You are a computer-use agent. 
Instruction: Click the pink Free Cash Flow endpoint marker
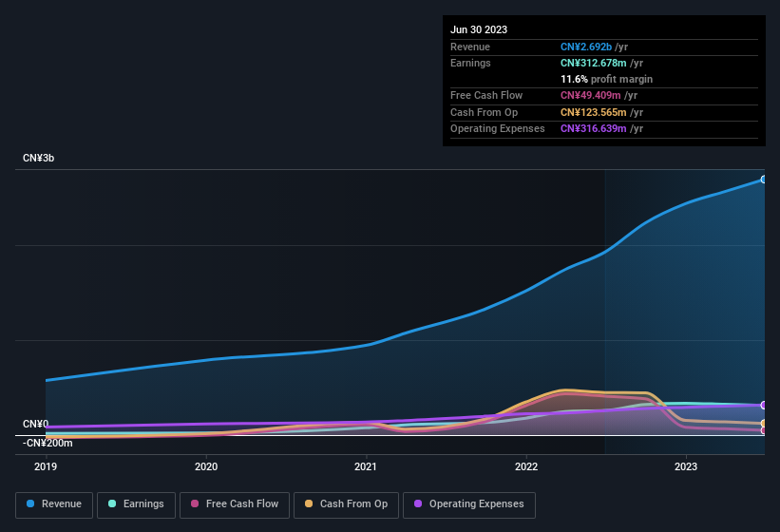point(764,430)
